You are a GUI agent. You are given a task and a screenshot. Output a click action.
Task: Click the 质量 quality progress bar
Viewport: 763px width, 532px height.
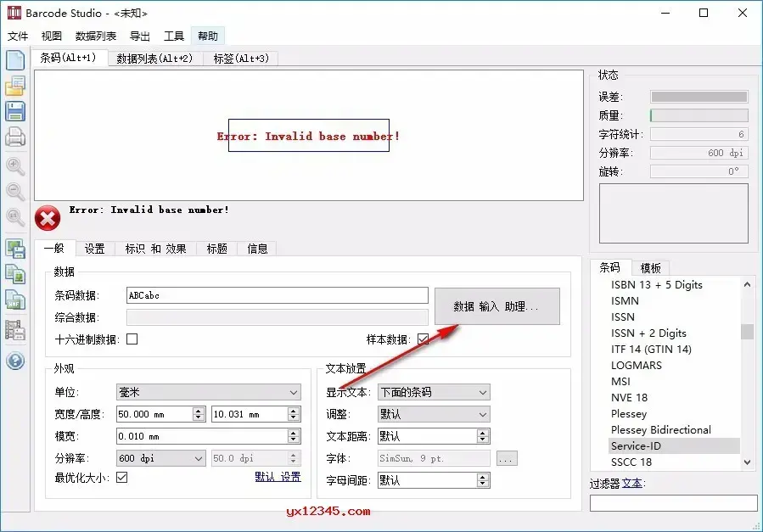point(698,115)
